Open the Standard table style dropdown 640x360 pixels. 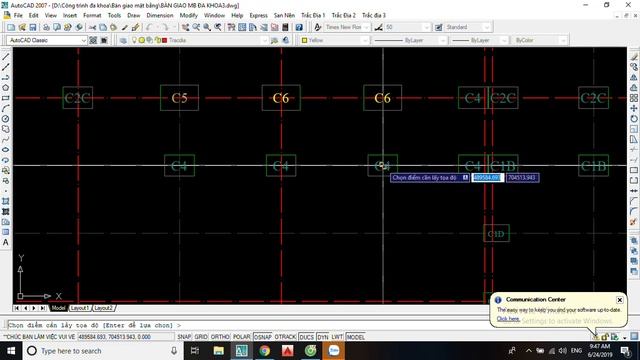487,27
